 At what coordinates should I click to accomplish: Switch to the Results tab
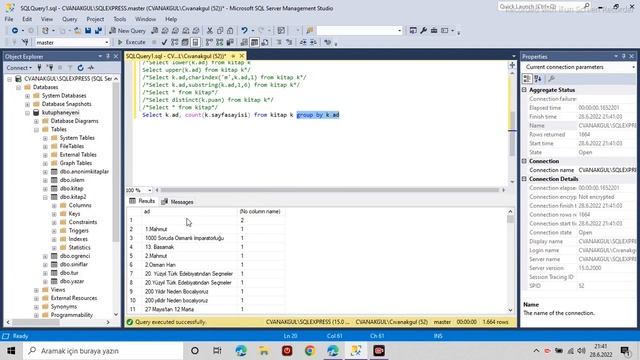pos(142,201)
